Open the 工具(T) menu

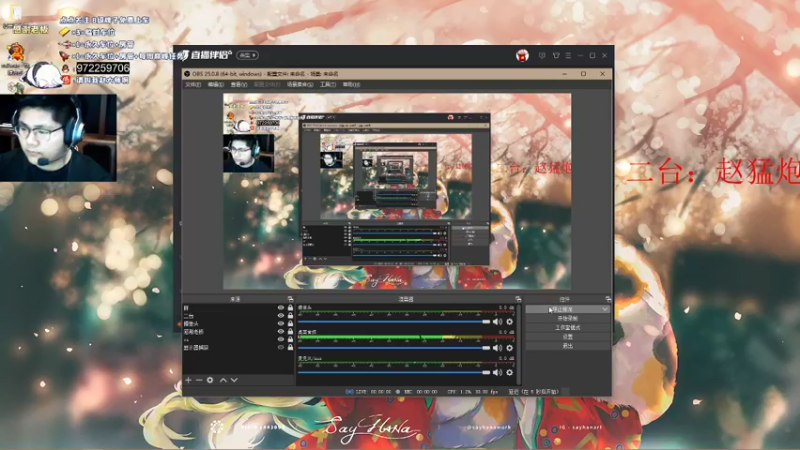[328, 85]
